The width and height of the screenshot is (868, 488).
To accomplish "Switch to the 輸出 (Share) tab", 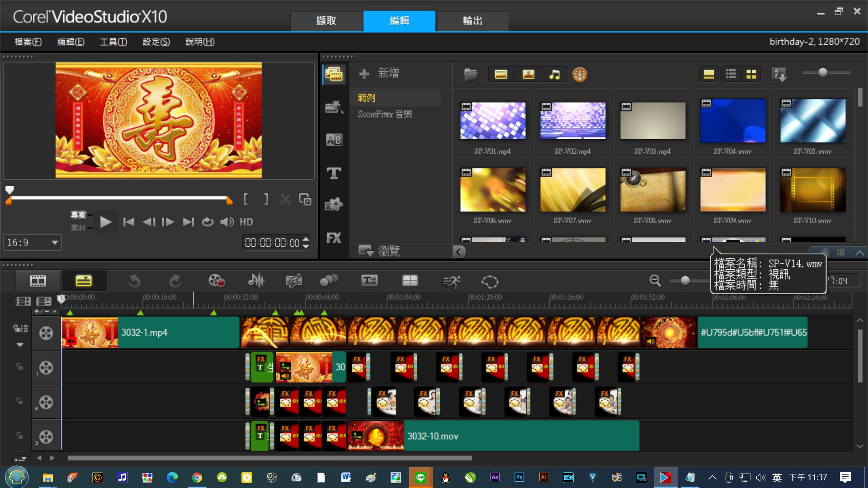I will click(x=472, y=21).
